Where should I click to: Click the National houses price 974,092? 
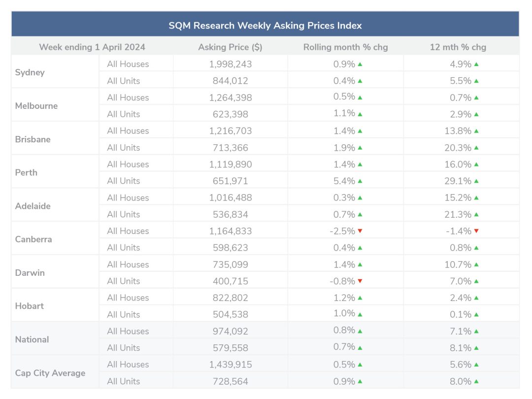point(231,331)
